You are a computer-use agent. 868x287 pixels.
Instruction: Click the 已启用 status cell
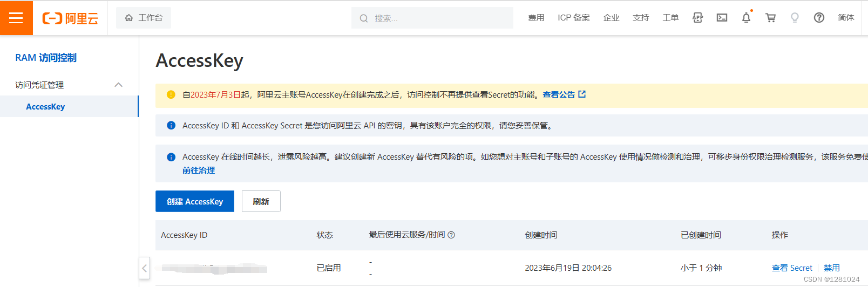pos(329,268)
